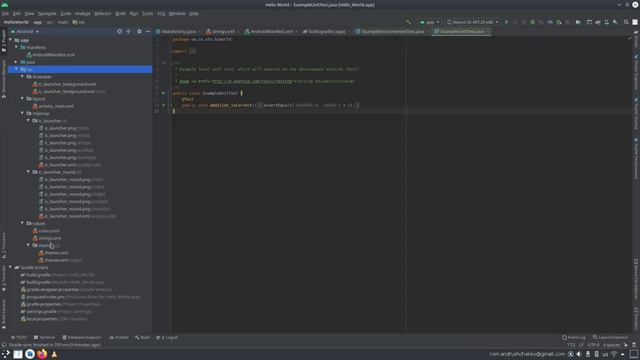Open the File menu
Viewport: 640px width, 360px height.
coord(5,13)
